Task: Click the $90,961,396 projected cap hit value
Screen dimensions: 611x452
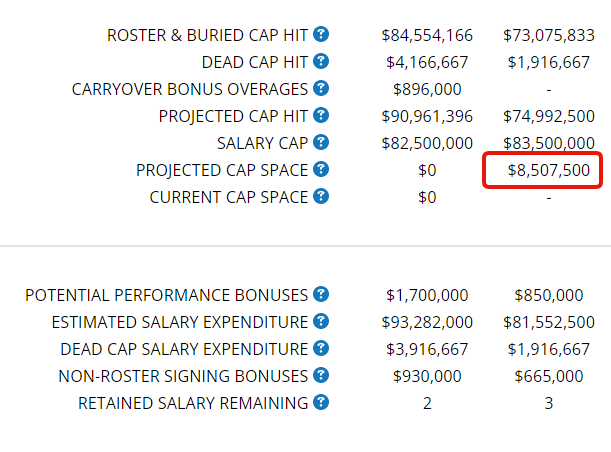Action: 427,116
